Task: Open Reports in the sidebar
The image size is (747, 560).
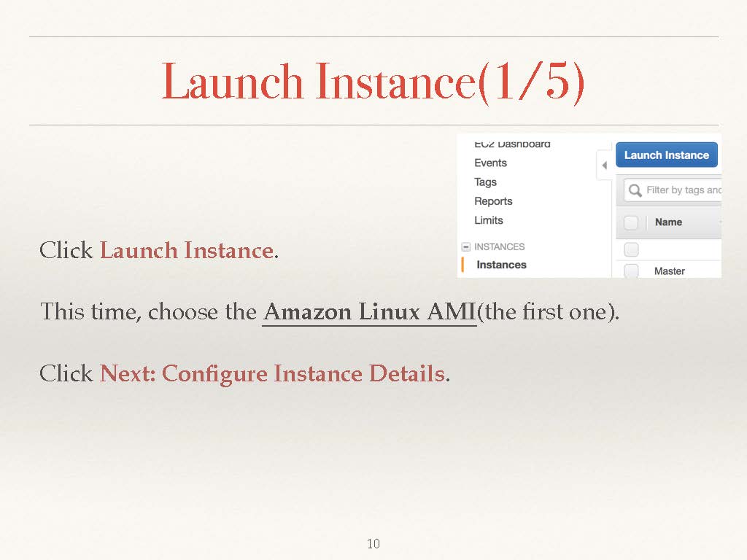Action: 493,201
